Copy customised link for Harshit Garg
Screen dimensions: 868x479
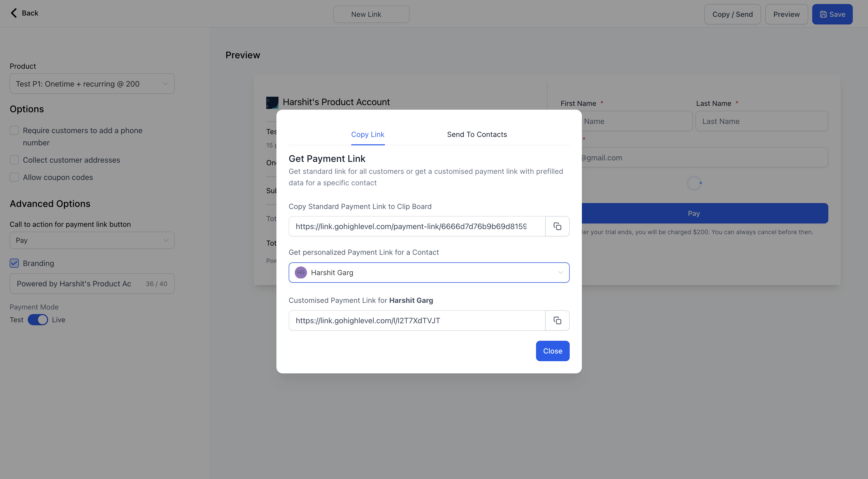click(557, 320)
